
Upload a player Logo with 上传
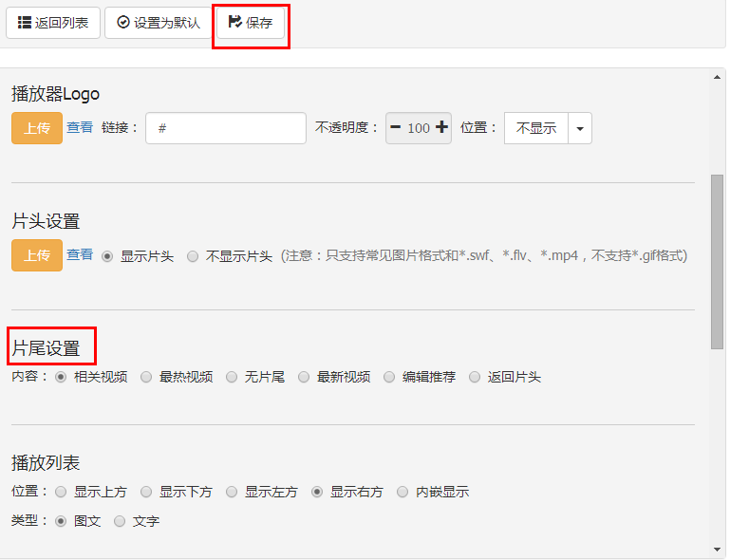(x=37, y=128)
